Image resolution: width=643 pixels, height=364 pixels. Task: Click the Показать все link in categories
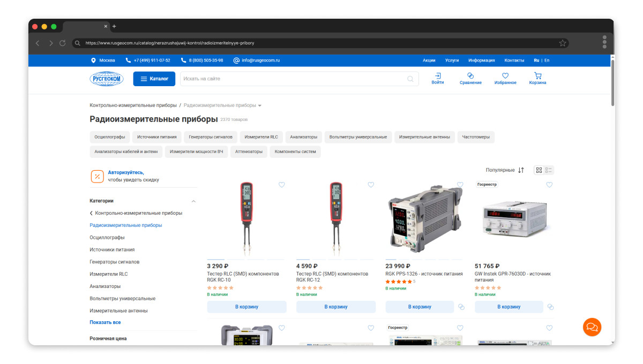(x=105, y=322)
